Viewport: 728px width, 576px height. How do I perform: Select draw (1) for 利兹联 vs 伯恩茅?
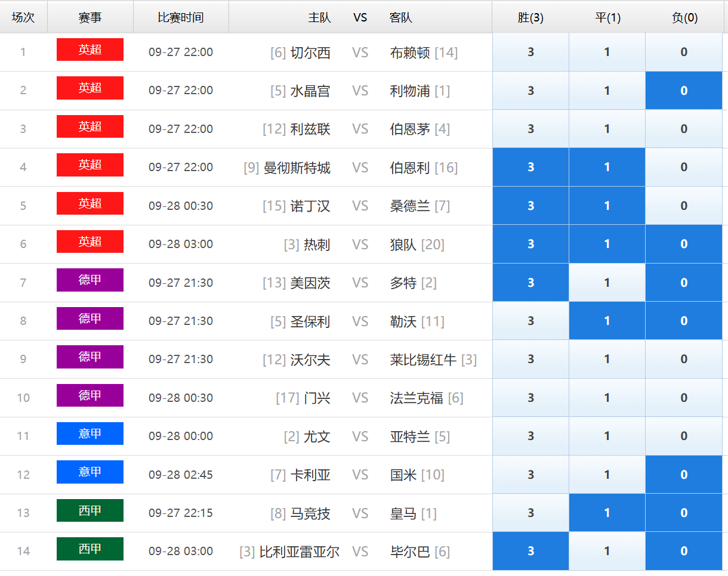[607, 129]
